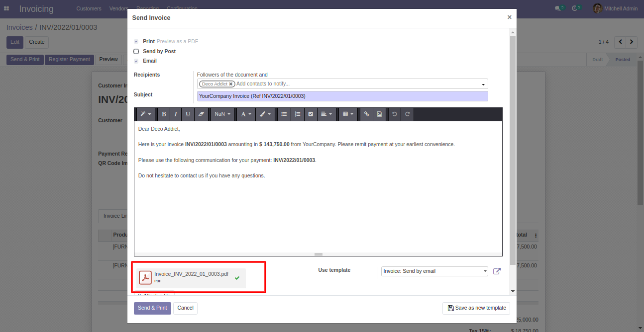Open the Customers menu
Viewport: 644px width, 332px height.
(89, 8)
